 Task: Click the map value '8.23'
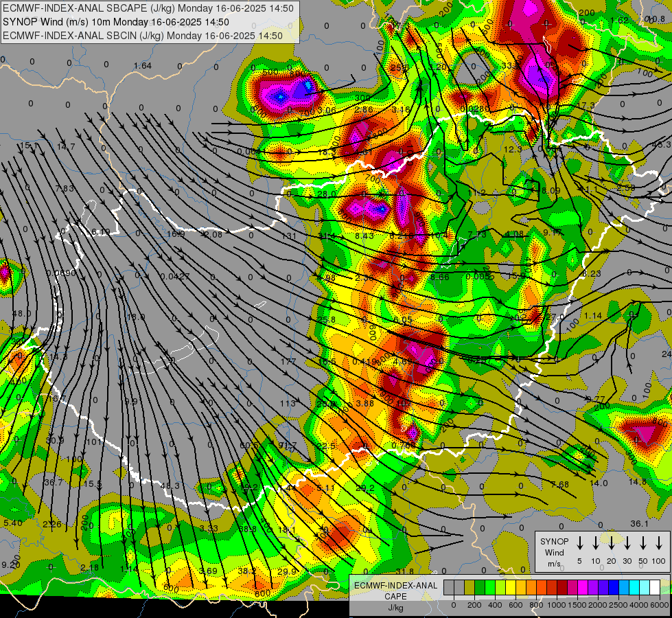pos(592,273)
